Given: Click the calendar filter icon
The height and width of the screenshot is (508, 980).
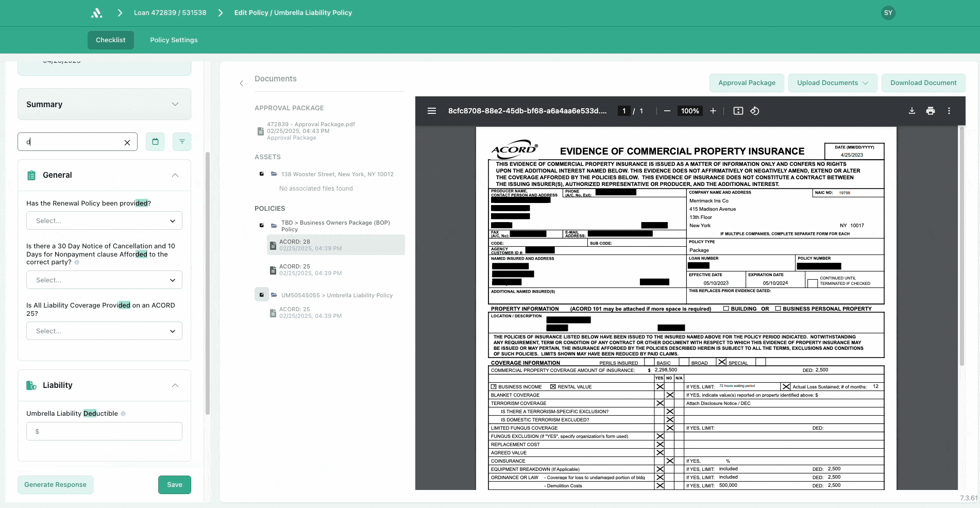Looking at the screenshot, I should tap(155, 142).
